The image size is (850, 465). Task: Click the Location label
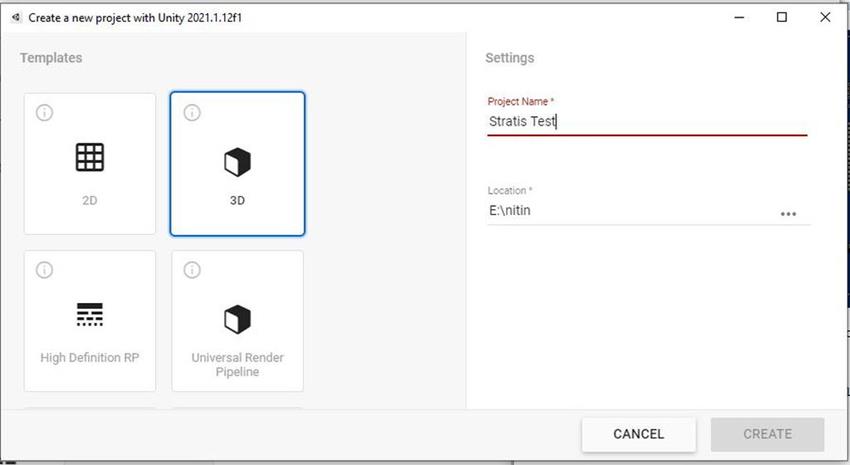point(510,191)
